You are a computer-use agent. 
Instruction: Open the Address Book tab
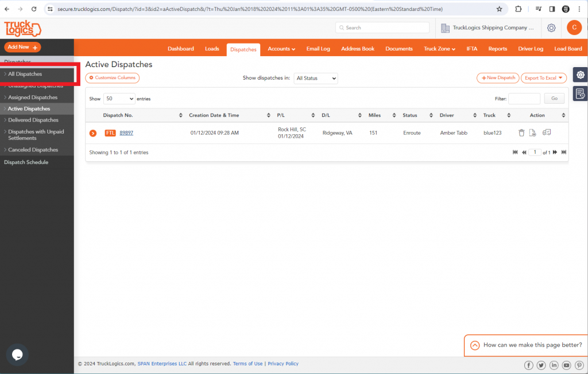tap(358, 49)
